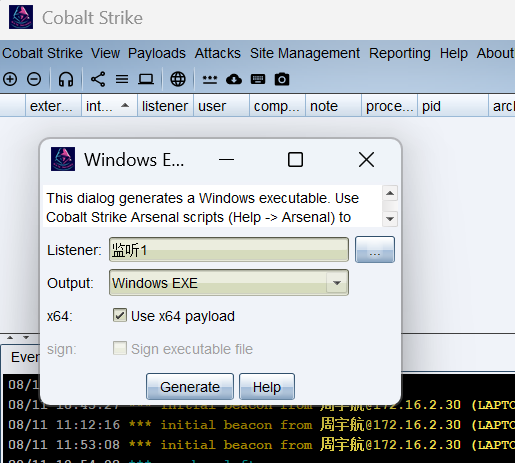The height and width of the screenshot is (463, 515).
Task: View keystrokes keyboard icon
Action: click(x=258, y=79)
